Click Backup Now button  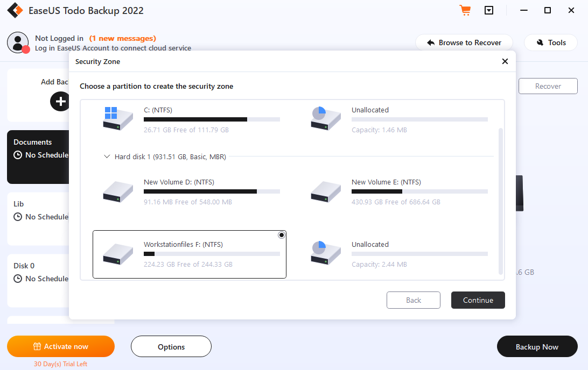click(537, 346)
